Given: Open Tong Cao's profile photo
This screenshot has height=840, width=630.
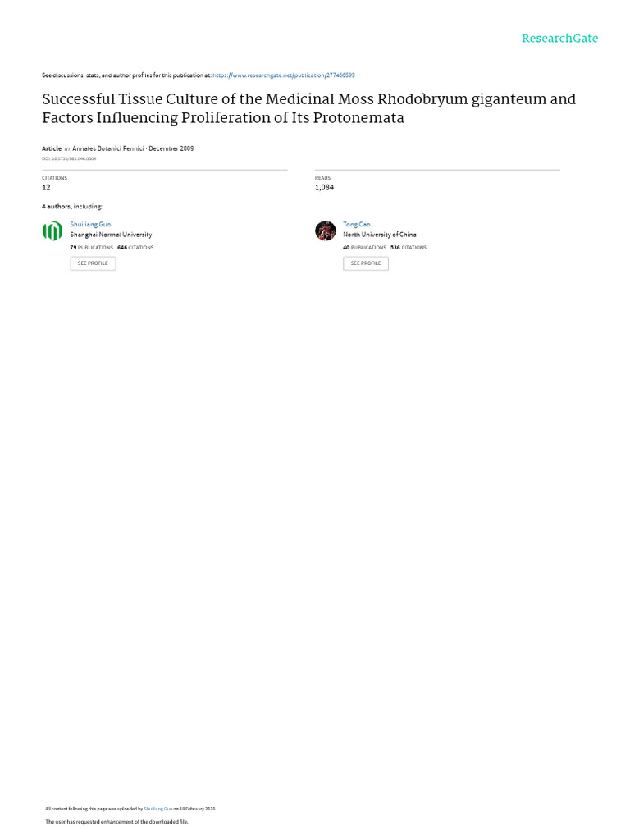Looking at the screenshot, I should pyautogui.click(x=325, y=231).
